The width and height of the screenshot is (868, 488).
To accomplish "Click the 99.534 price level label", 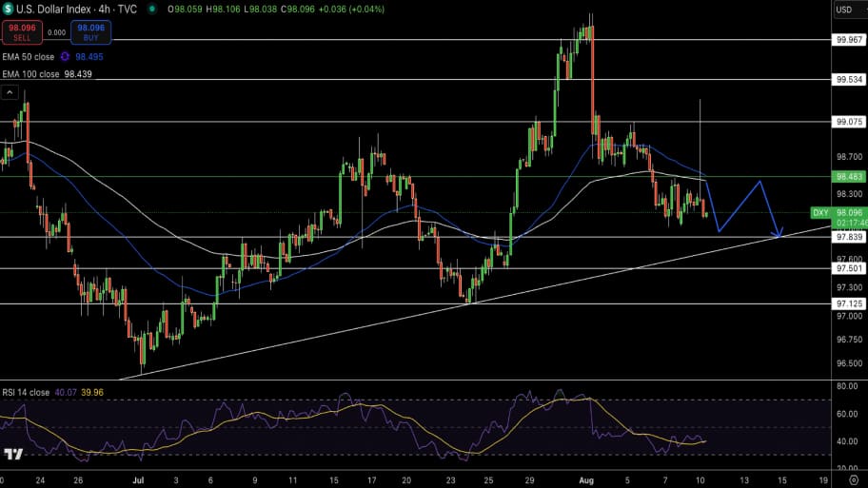I will (x=849, y=80).
